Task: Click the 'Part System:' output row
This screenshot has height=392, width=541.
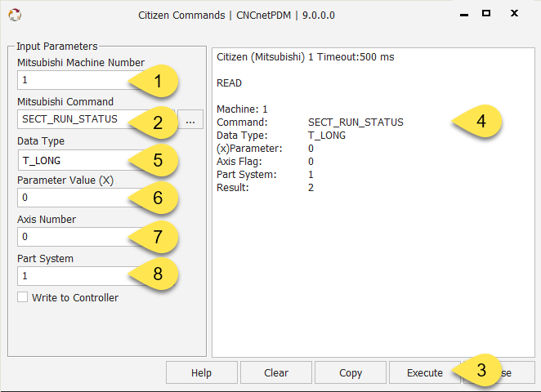Action: tap(265, 175)
